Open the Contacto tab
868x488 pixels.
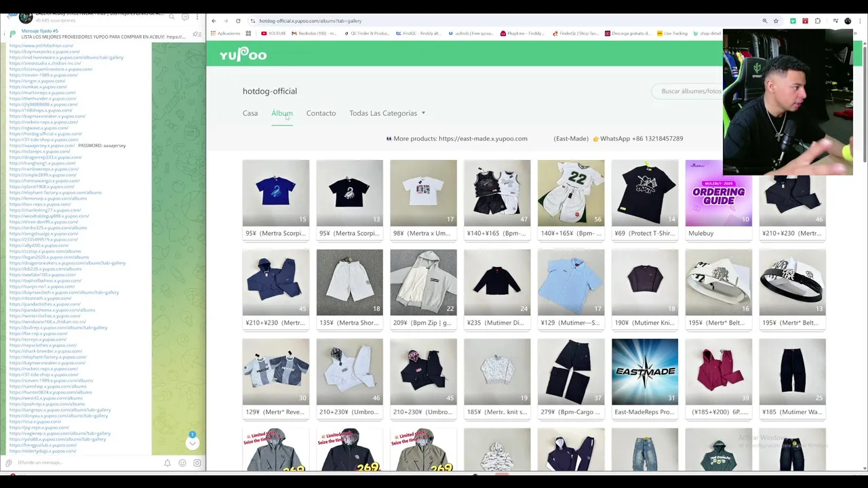321,113
